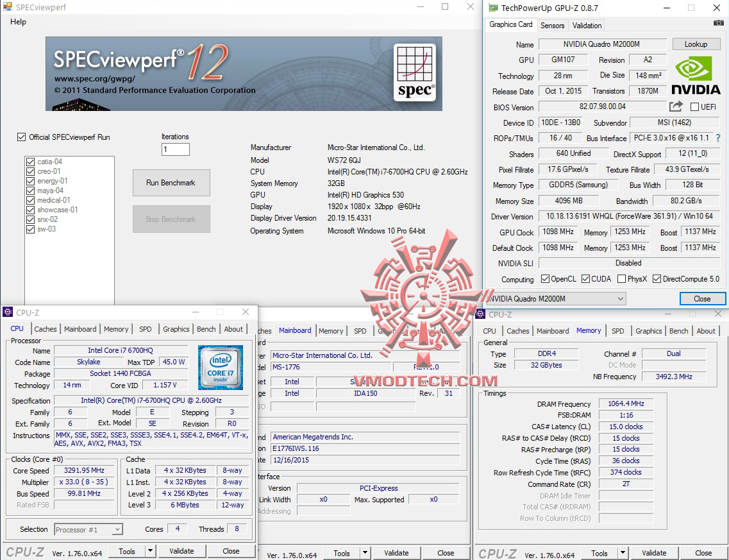The width and height of the screenshot is (729, 560).
Task: Open the Bench tab in left CPU-Z
Action: [206, 329]
